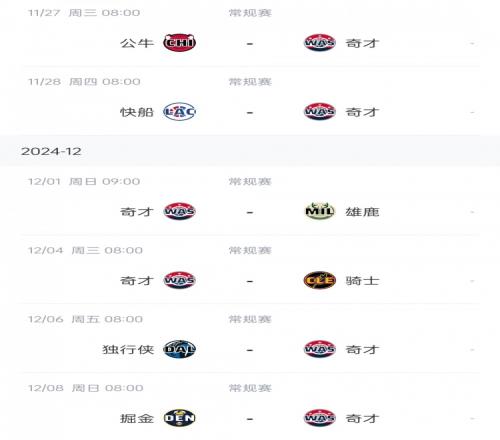Open the 独行侠 team name link
Image resolution: width=500 pixels, height=440 pixels.
[128, 350]
